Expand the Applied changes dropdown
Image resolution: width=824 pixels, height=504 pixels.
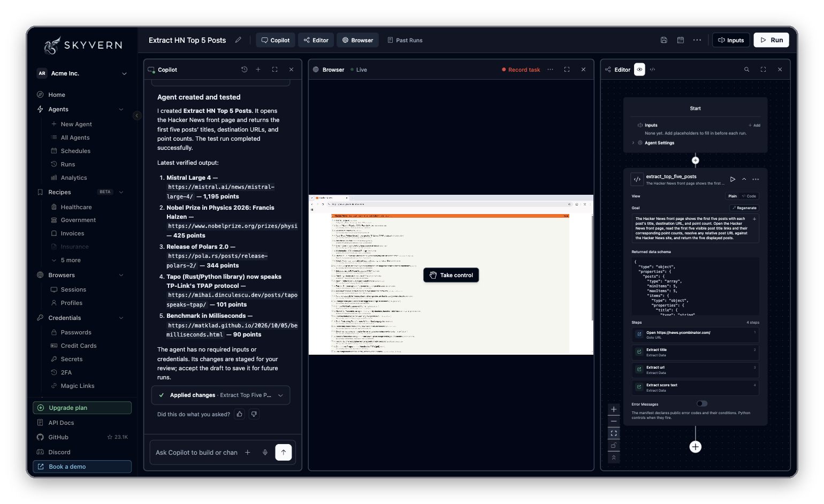[x=280, y=395]
